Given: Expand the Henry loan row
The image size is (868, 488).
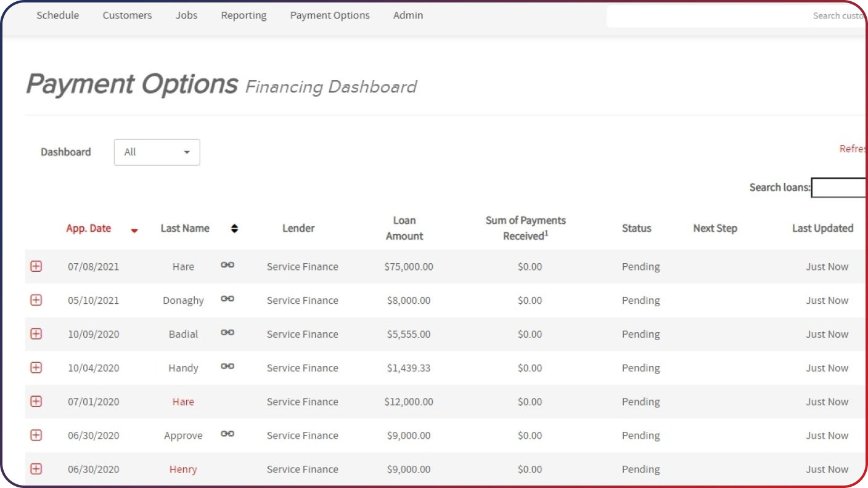Looking at the screenshot, I should pos(36,469).
